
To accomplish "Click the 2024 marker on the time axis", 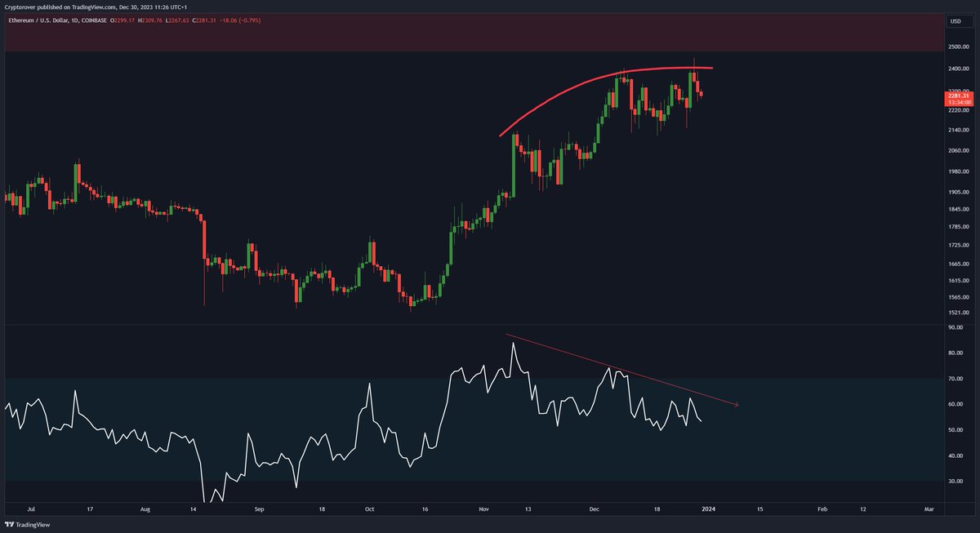I will coord(710,508).
